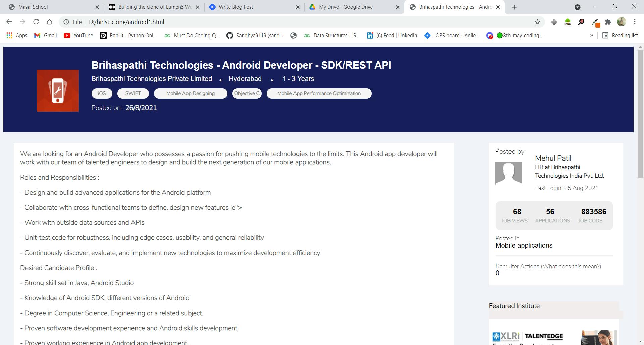
Task: Switch to the Masai School tab
Action: (x=50, y=7)
